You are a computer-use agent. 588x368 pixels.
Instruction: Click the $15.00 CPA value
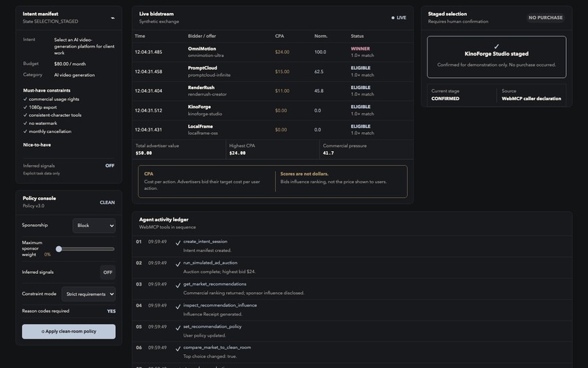point(282,72)
